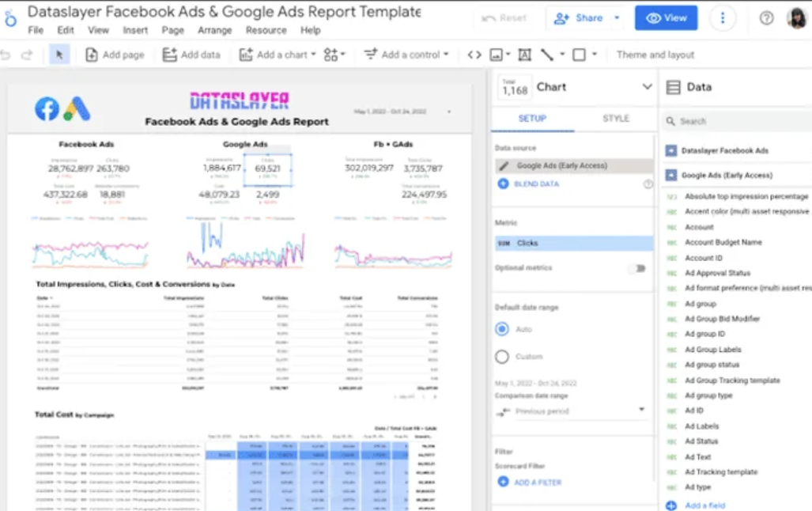Choose the Custom date range option

pyautogui.click(x=504, y=356)
